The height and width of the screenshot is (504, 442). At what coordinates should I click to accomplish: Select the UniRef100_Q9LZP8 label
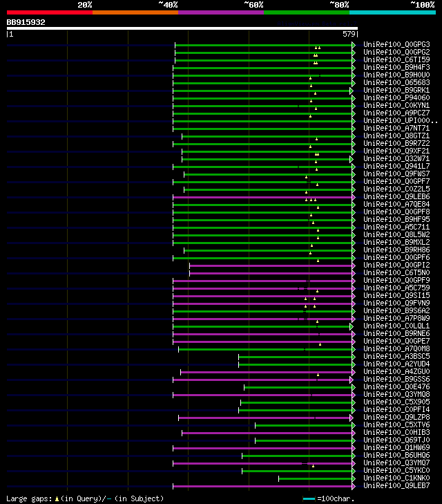tap(396, 417)
